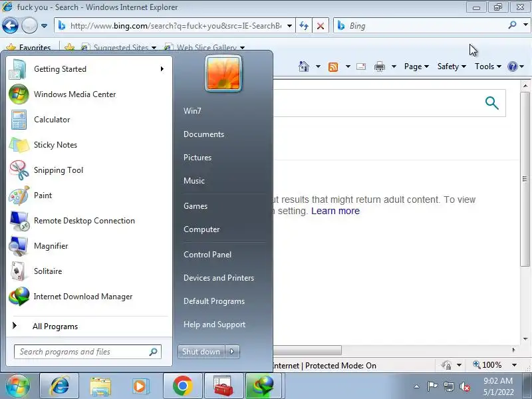Click the Favorites button
532x399 pixels.
point(29,47)
